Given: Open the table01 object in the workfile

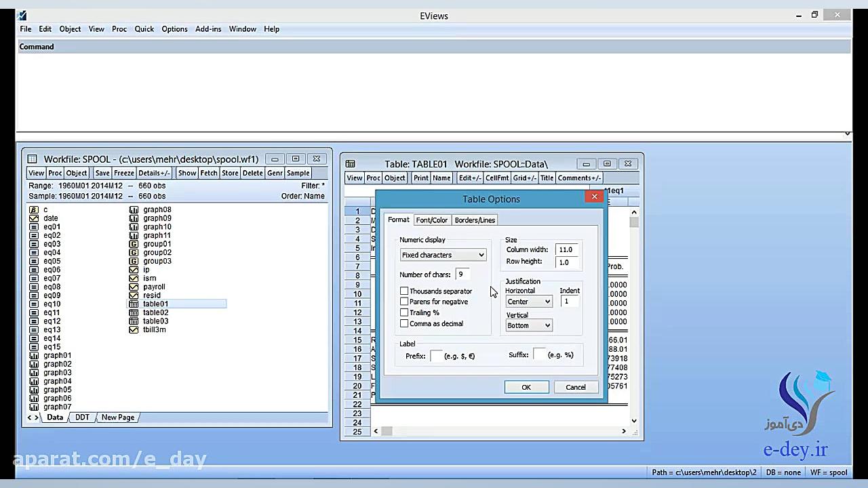Looking at the screenshot, I should click(155, 304).
